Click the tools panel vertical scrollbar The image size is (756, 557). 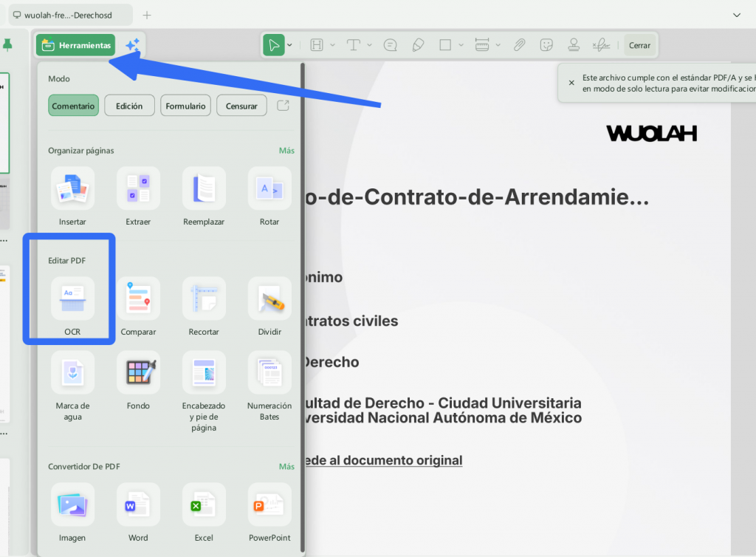[x=302, y=307]
